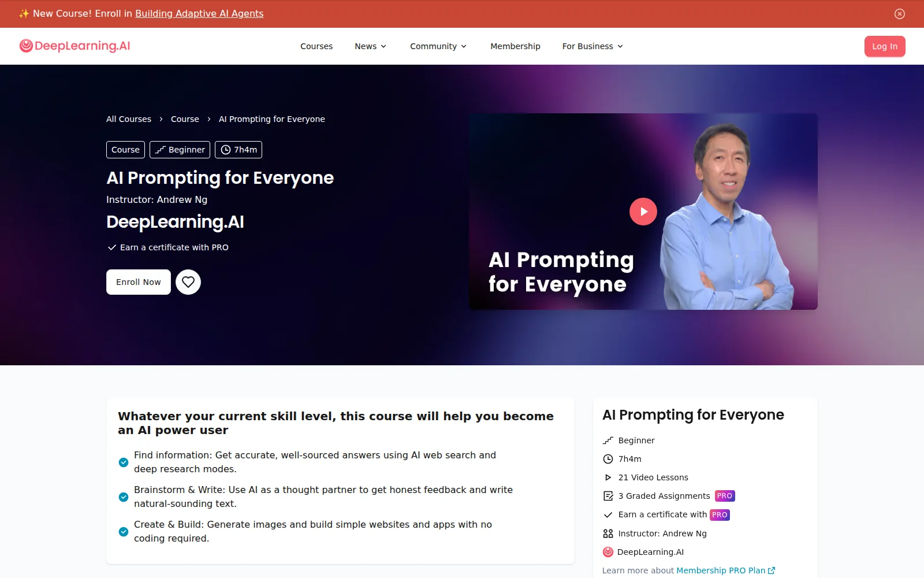Click the Course breadcrumb link

click(185, 119)
